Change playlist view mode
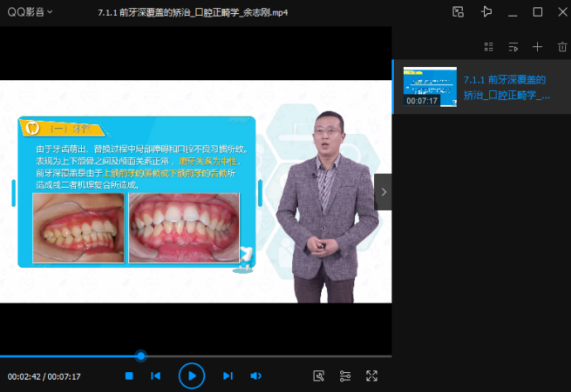Screen dimensions: 571x392 (488, 47)
